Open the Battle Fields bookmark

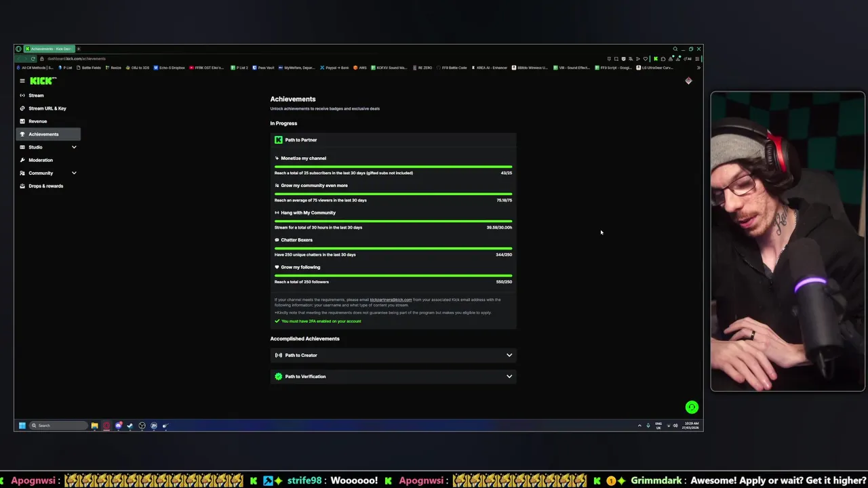coord(88,68)
